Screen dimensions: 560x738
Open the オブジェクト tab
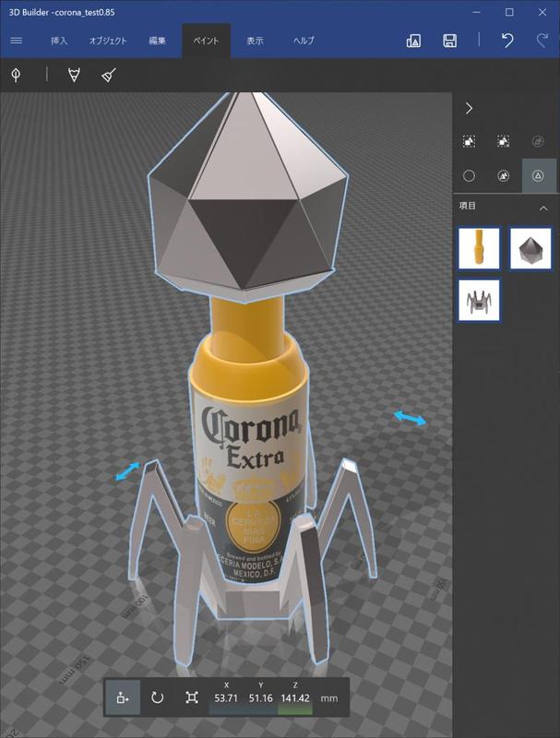pos(108,41)
